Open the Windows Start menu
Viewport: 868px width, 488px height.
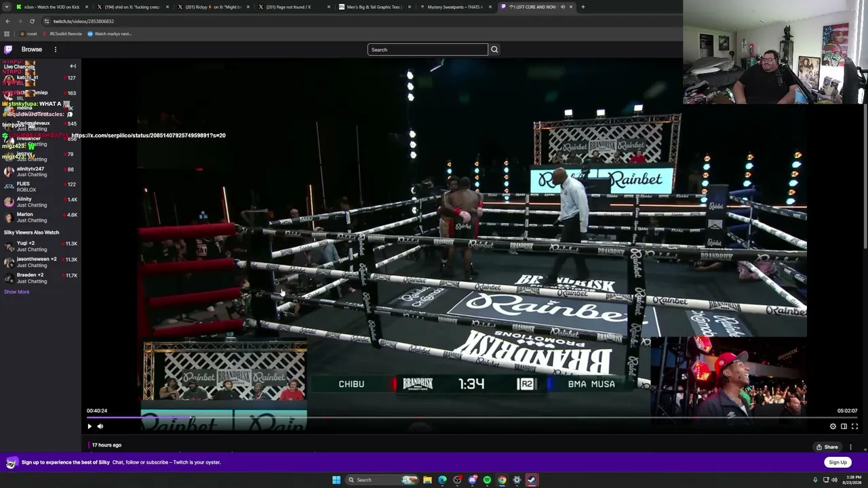point(336,480)
